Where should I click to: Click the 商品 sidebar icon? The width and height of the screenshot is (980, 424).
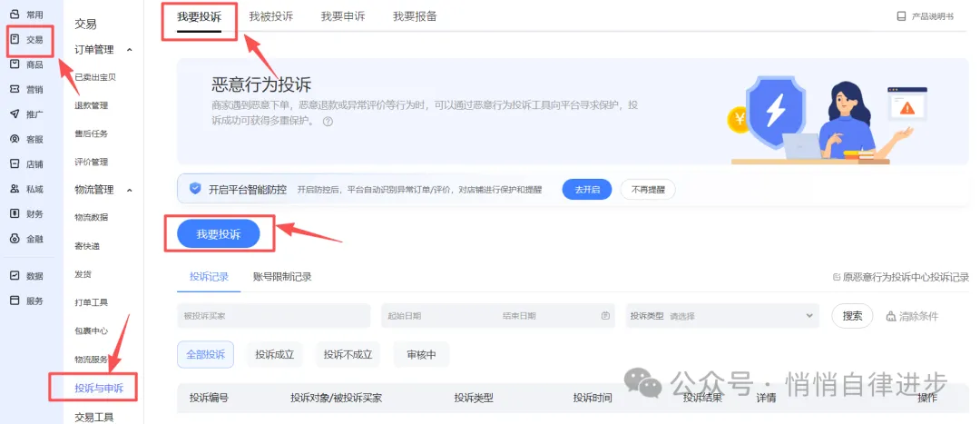(x=15, y=64)
